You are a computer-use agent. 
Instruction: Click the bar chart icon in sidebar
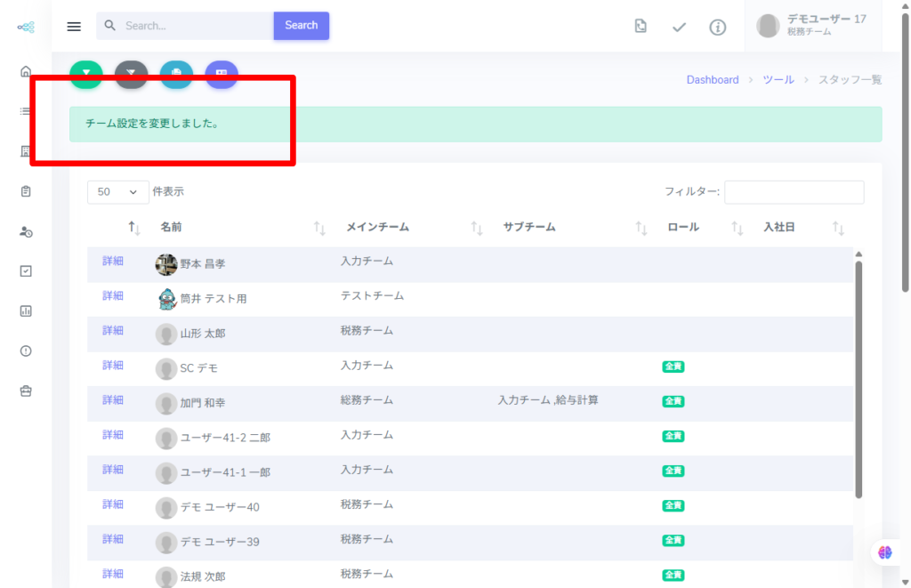click(x=26, y=311)
